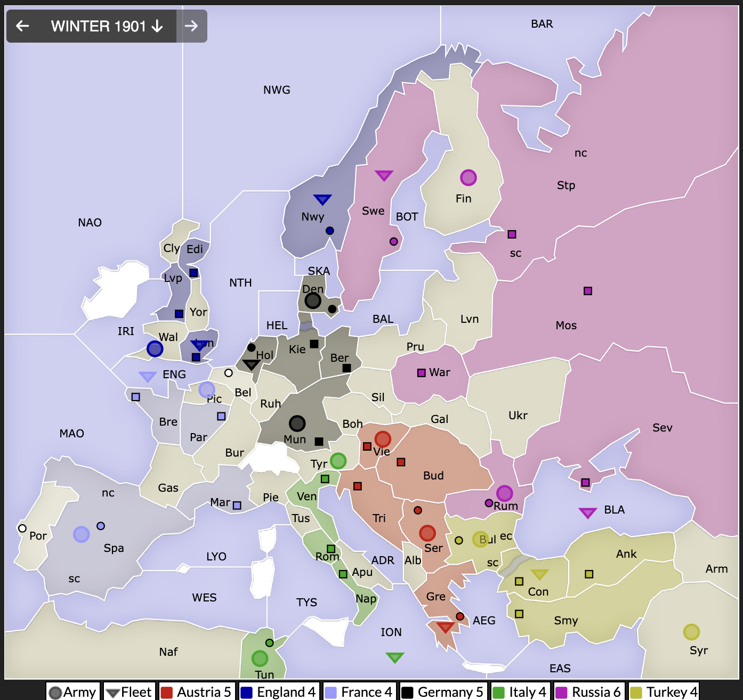
Task: Click the Kiel supply center square
Action: click(314, 344)
